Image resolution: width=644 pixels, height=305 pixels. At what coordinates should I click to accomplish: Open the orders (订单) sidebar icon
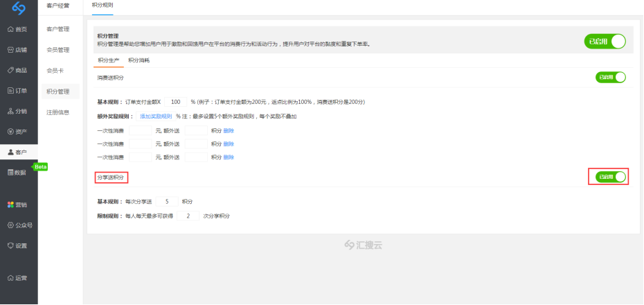click(10, 91)
